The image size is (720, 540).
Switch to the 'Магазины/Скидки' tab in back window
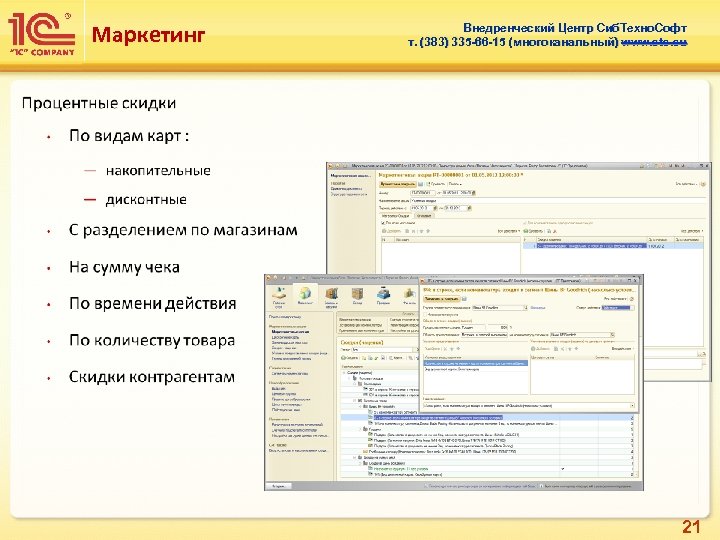click(395, 215)
